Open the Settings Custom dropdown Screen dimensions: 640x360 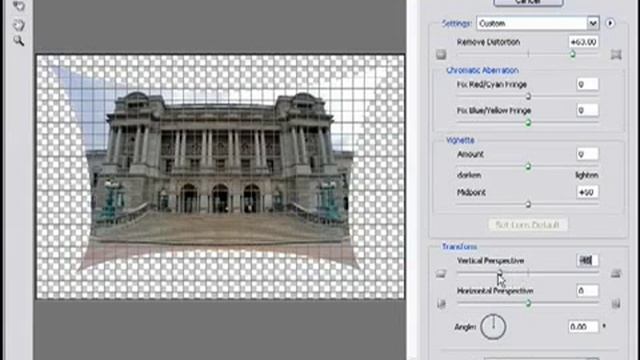coord(538,23)
